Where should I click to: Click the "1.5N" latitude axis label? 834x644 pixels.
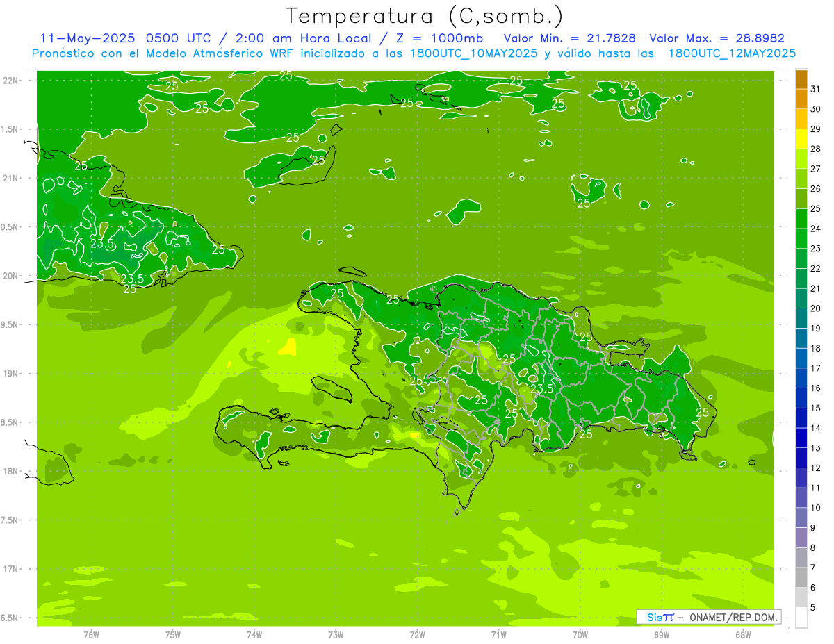(x=10, y=129)
